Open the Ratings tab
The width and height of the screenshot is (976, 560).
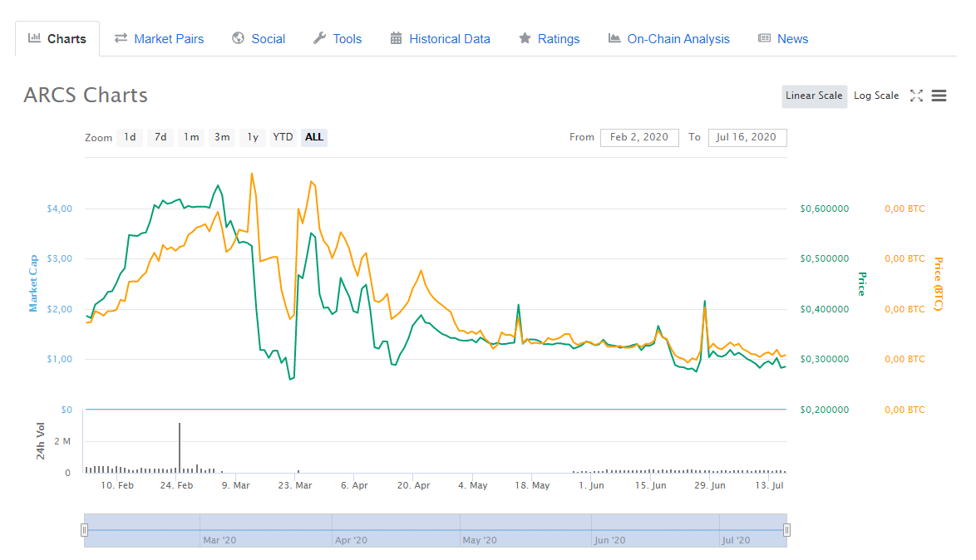pos(549,38)
